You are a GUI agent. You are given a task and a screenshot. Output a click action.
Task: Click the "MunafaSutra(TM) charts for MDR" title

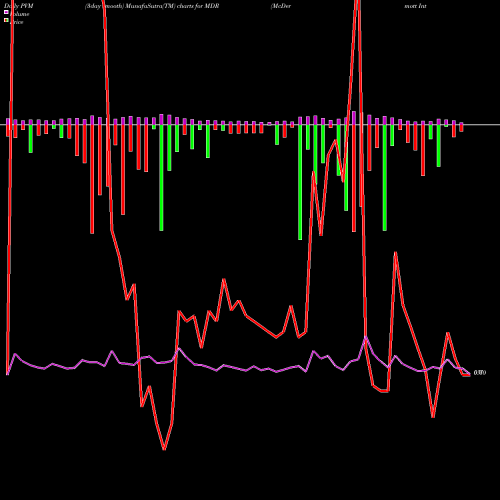point(172,6)
